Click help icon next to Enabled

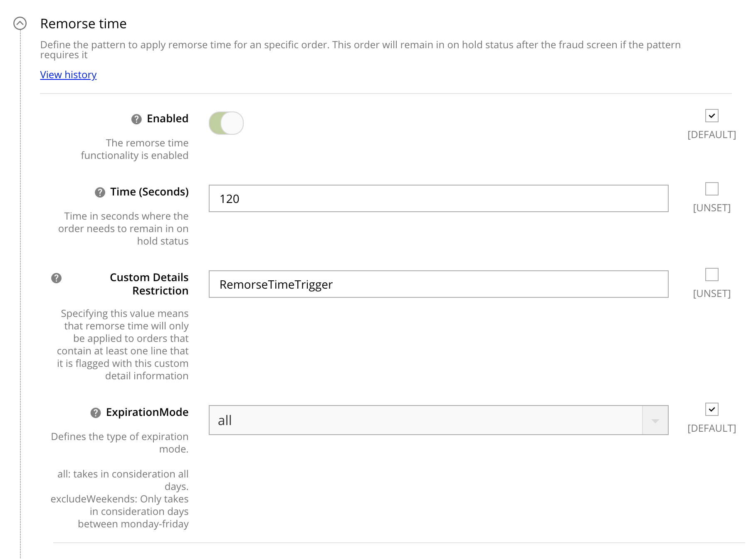136,119
